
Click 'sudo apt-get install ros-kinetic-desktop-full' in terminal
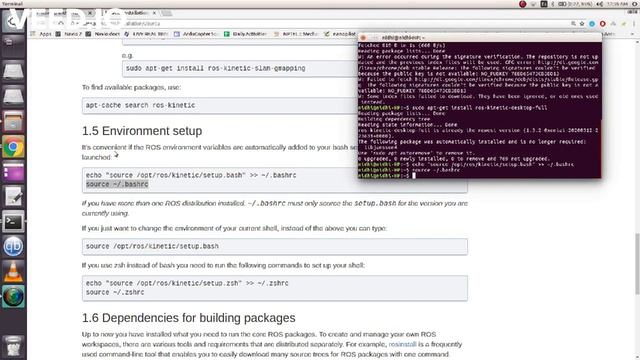pyautogui.click(x=480, y=108)
